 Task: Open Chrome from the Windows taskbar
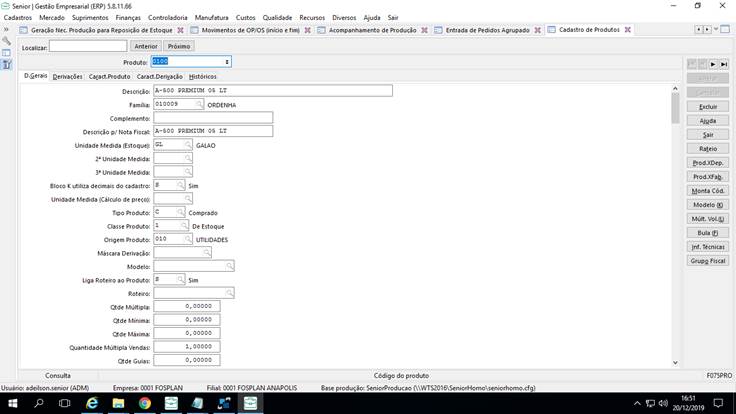(x=145, y=403)
